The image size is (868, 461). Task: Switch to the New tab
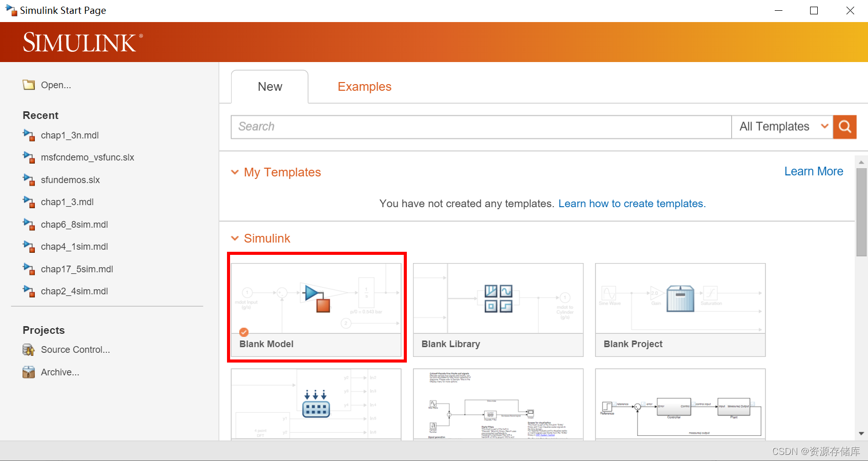270,87
